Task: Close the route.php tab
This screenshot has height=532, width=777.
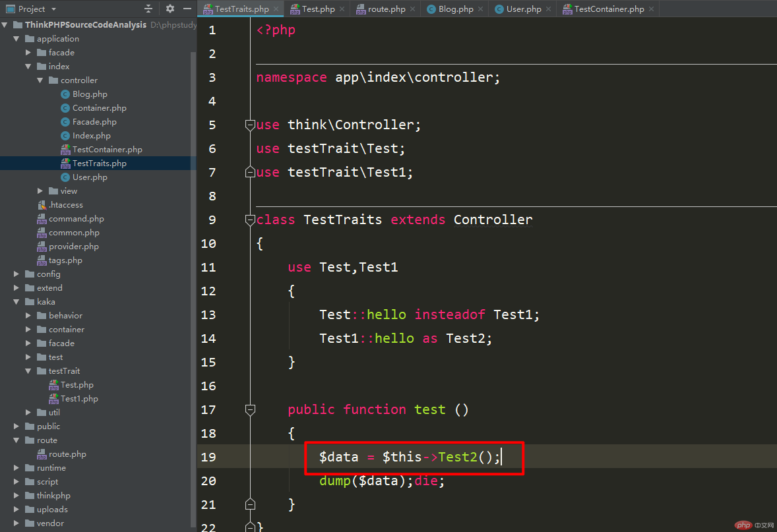Action: (412, 9)
